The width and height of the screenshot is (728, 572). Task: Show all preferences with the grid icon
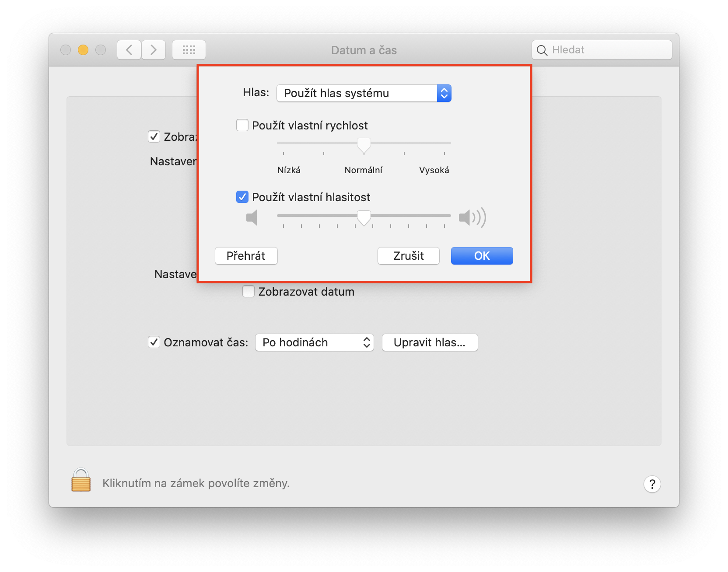point(189,50)
